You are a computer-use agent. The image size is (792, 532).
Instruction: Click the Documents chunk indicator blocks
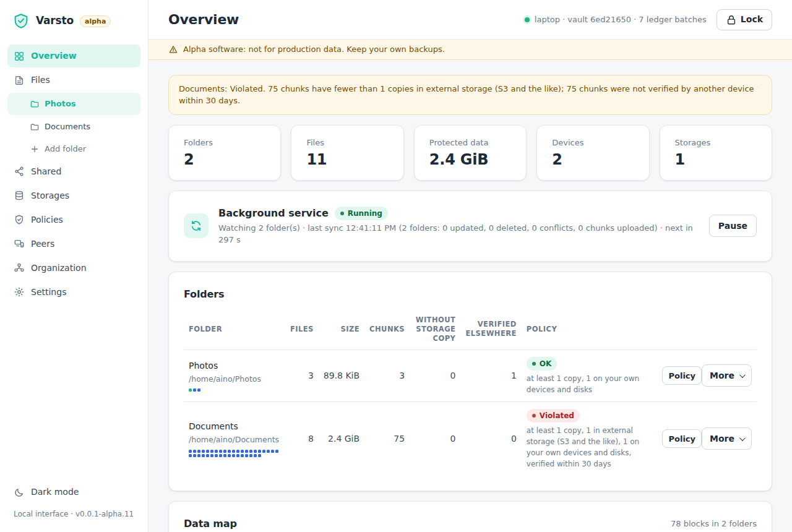[x=234, y=453]
